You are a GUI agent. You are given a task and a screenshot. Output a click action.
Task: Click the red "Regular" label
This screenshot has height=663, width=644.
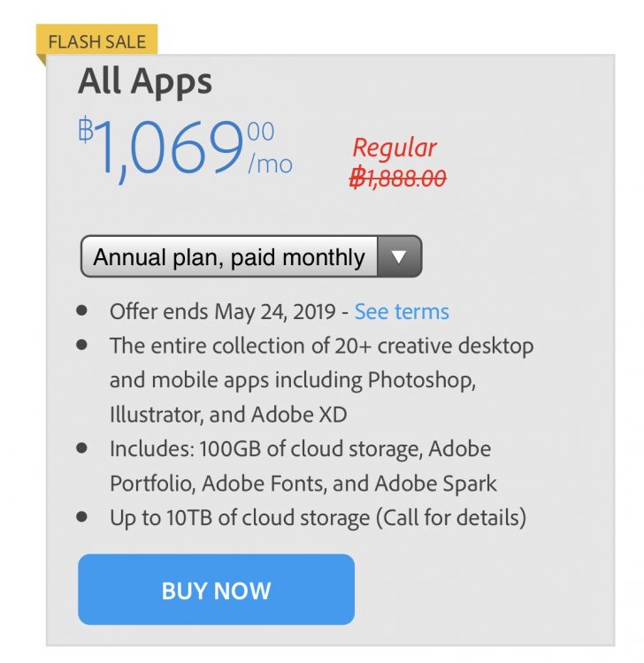395,148
